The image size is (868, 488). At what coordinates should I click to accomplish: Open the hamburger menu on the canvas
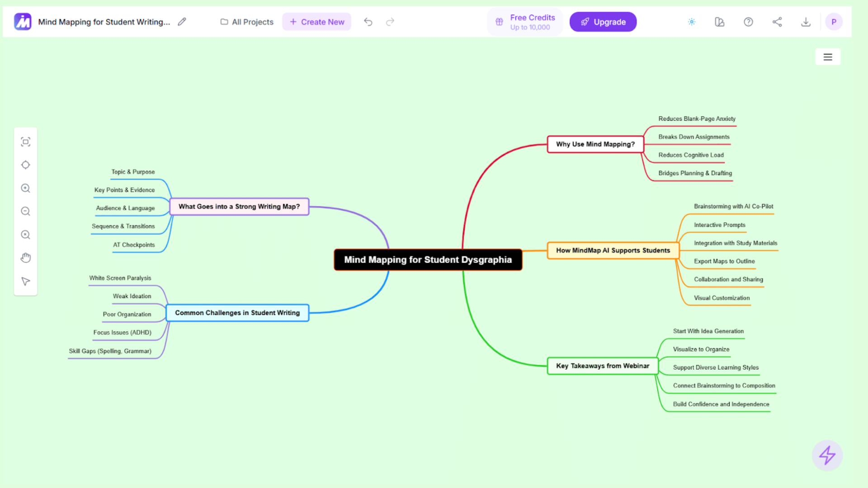tap(828, 56)
